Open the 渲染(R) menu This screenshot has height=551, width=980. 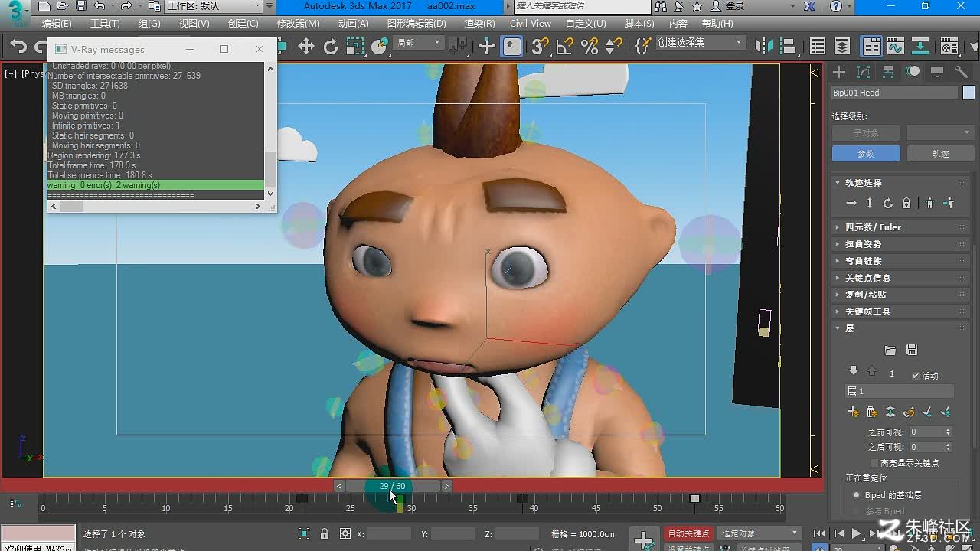click(x=479, y=24)
